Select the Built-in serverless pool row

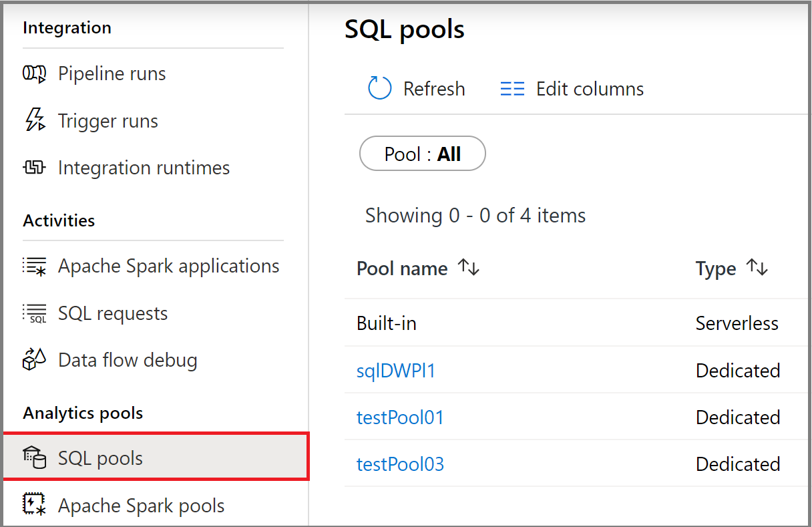click(x=386, y=323)
